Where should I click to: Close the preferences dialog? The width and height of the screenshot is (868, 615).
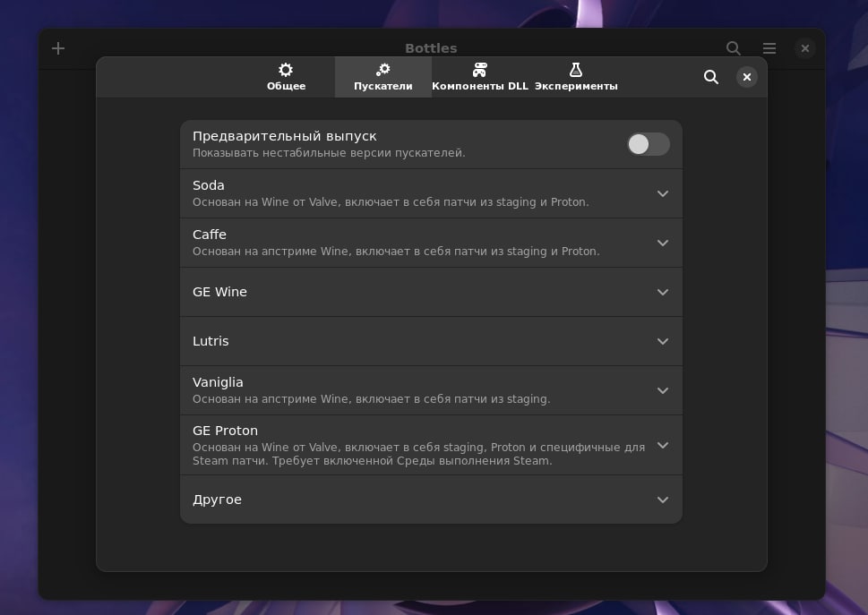pos(747,77)
